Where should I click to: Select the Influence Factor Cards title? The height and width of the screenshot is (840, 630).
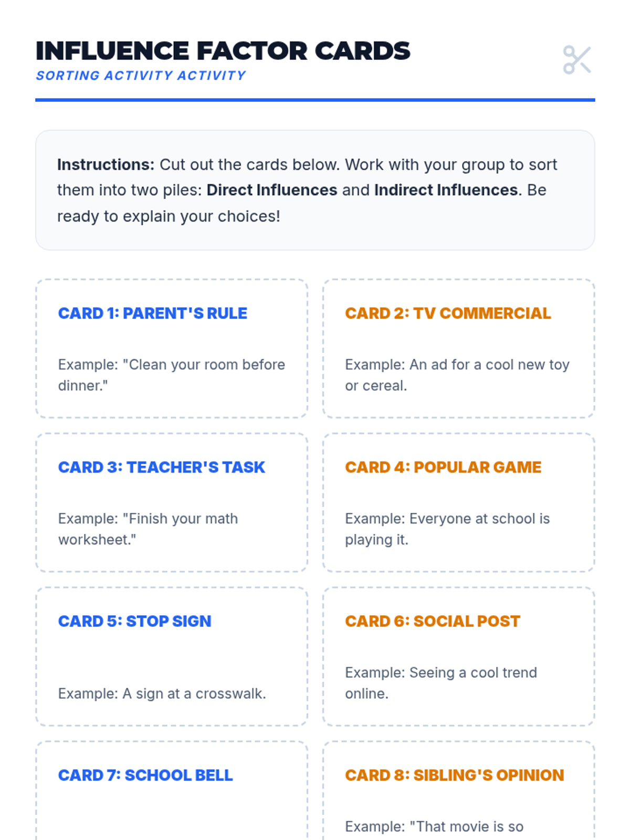223,51
